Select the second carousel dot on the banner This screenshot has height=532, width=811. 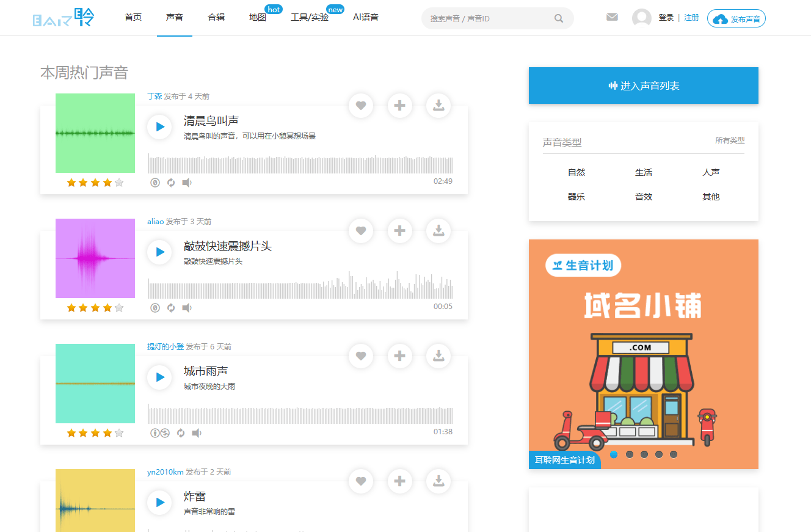tap(628, 454)
